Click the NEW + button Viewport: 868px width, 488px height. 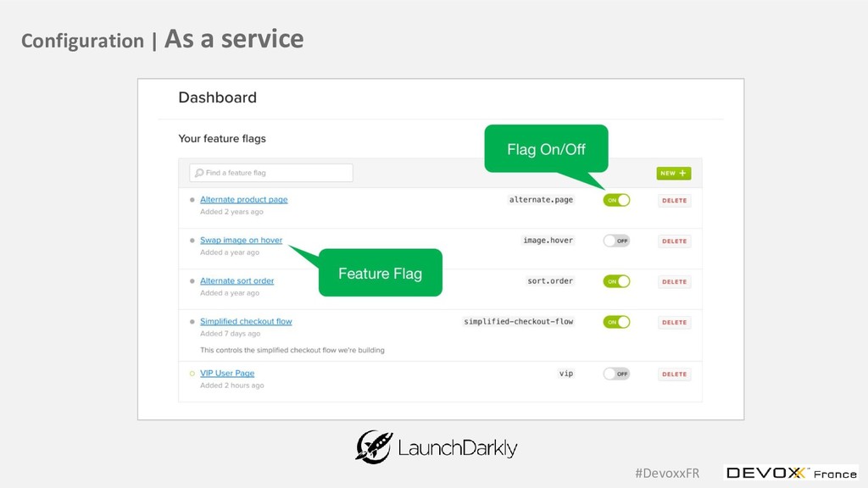point(674,173)
